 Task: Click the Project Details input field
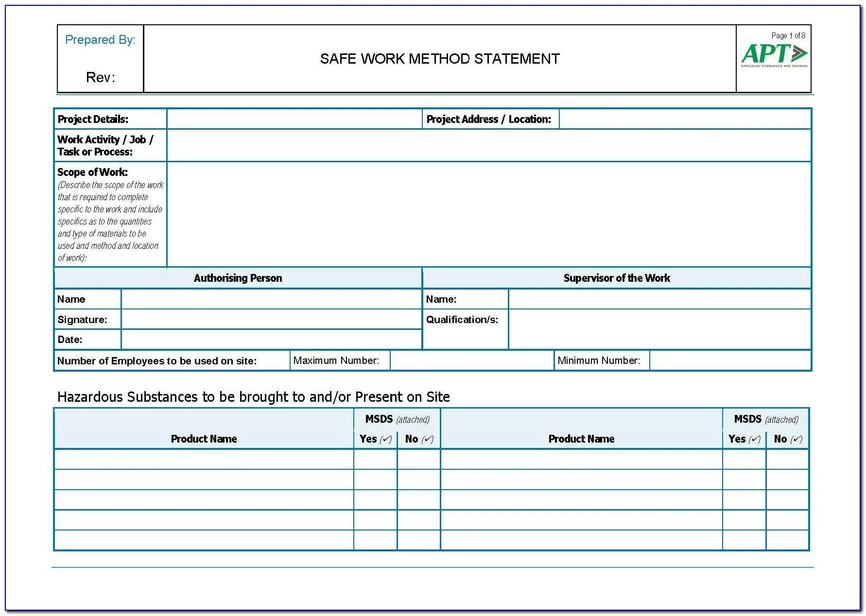(x=294, y=119)
